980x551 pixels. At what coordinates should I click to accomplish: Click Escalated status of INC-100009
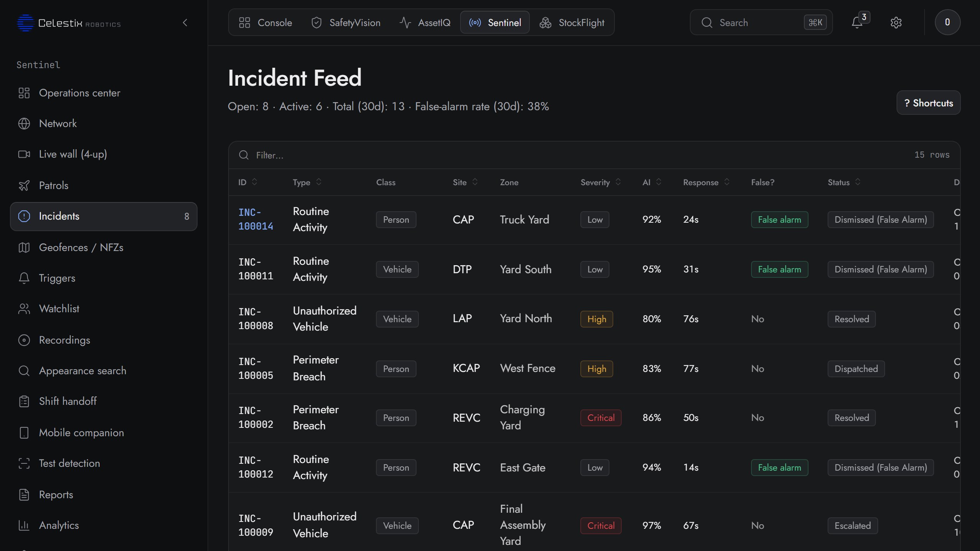point(853,526)
